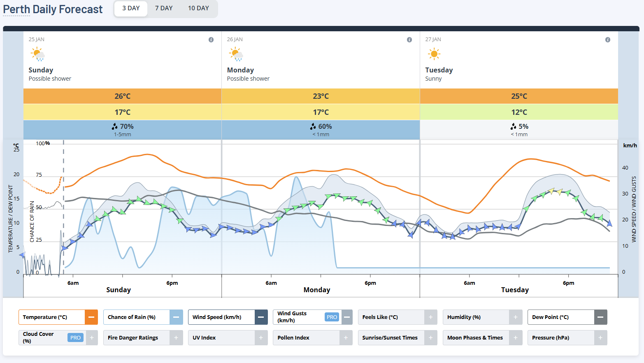
Task: Toggle off the Temperature (°C) graph layer
Action: tap(91, 317)
